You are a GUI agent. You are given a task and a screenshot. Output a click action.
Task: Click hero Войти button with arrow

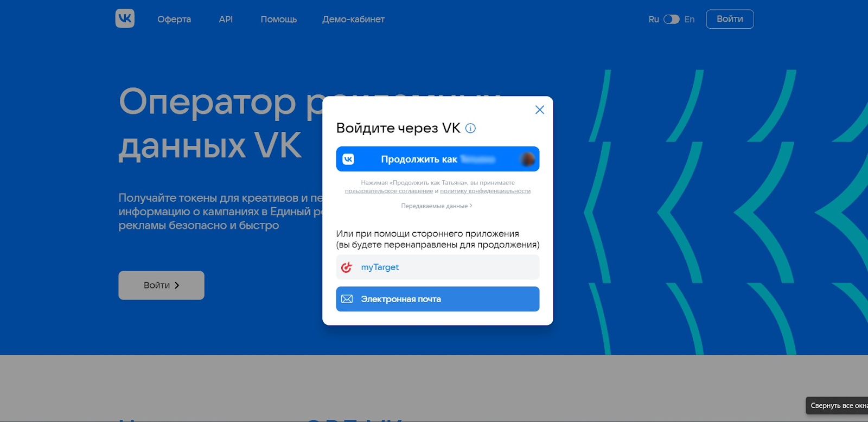161,285
